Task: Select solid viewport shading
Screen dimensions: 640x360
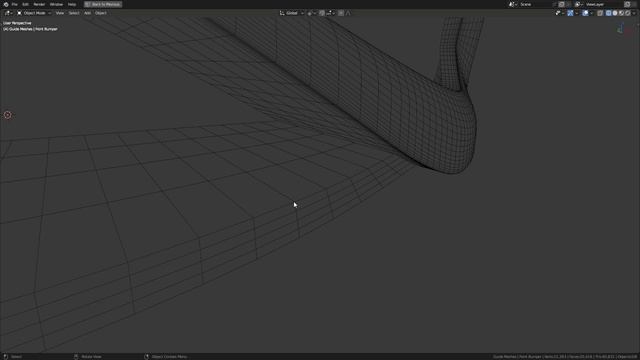Action: (x=615, y=13)
